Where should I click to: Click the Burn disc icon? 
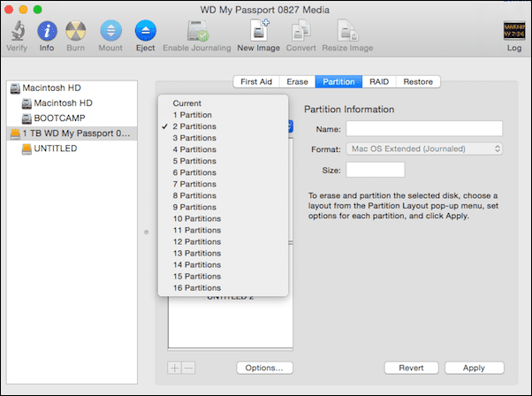coord(75,31)
